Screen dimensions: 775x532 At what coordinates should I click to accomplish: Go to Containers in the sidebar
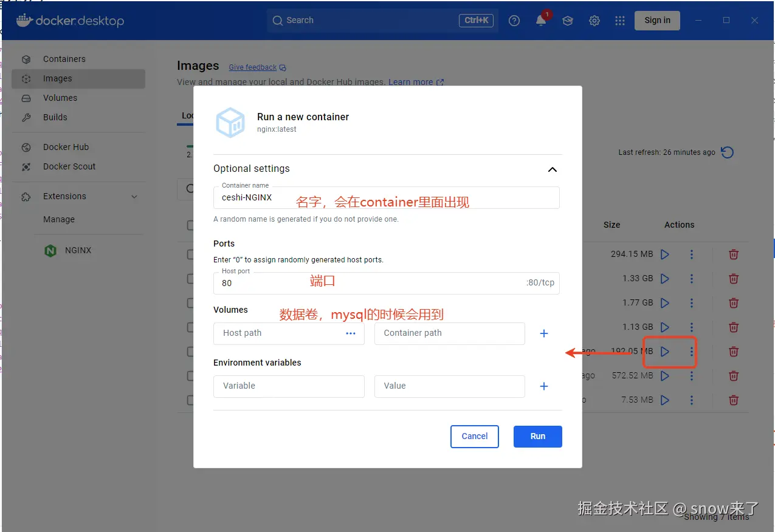[x=78, y=59]
